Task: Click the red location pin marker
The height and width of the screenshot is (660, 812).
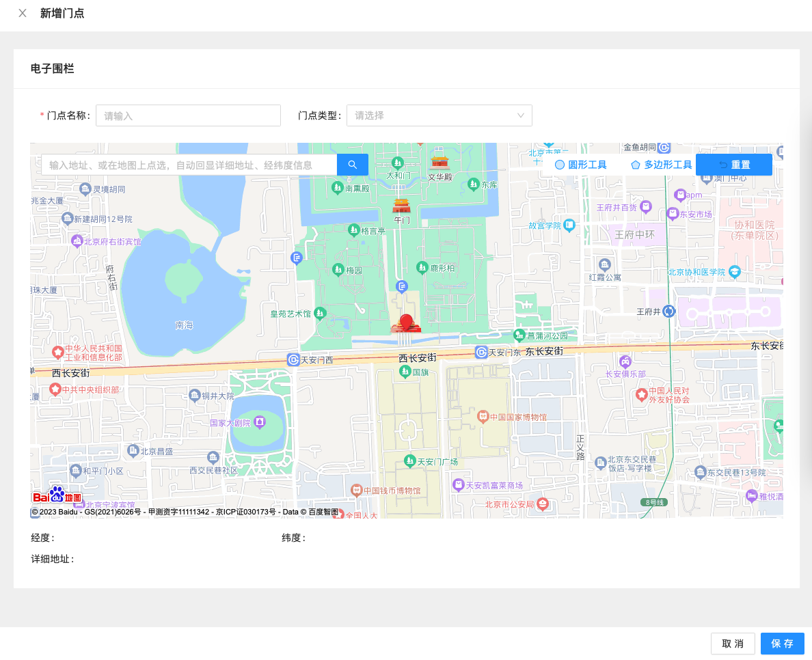Action: click(407, 322)
